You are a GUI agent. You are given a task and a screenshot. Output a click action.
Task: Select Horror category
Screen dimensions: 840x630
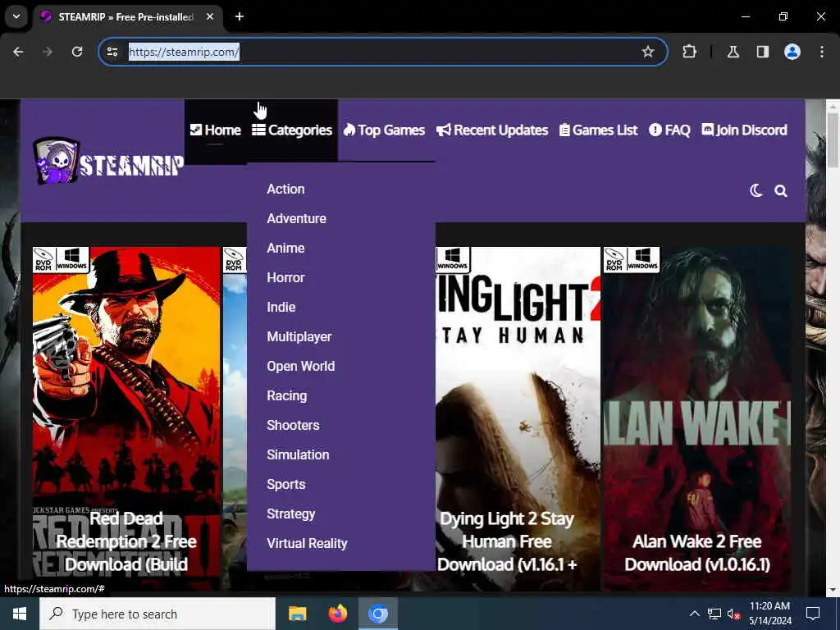click(x=285, y=277)
